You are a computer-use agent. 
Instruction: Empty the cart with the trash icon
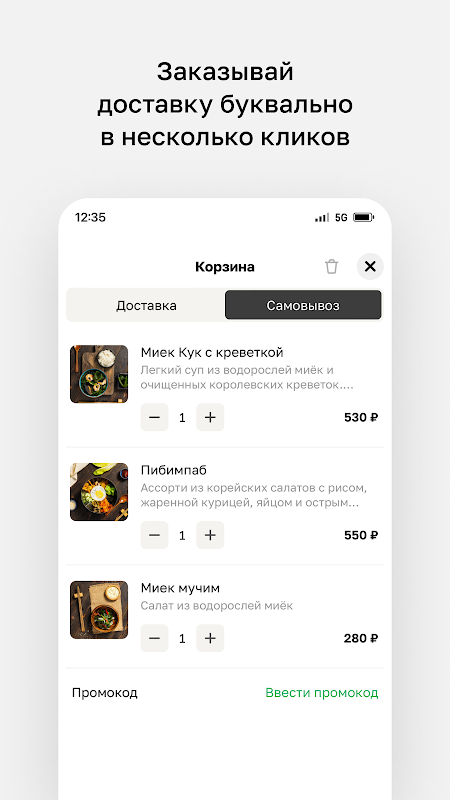coord(331,266)
